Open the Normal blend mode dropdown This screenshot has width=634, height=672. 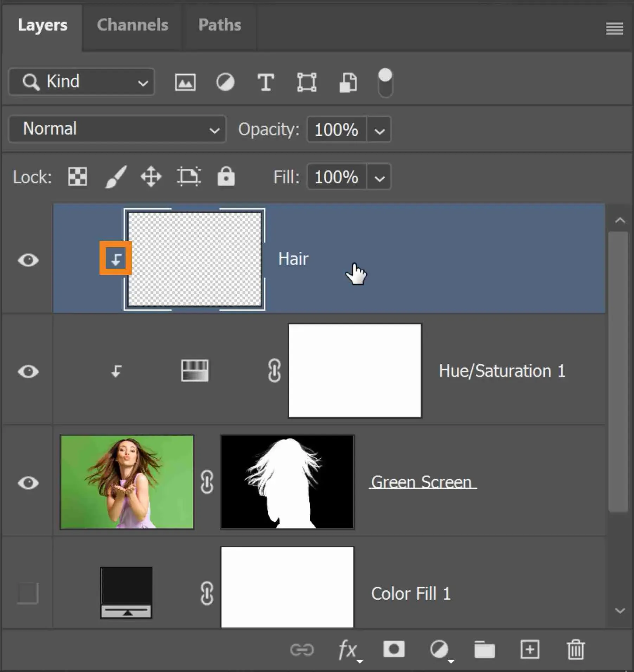[117, 129]
